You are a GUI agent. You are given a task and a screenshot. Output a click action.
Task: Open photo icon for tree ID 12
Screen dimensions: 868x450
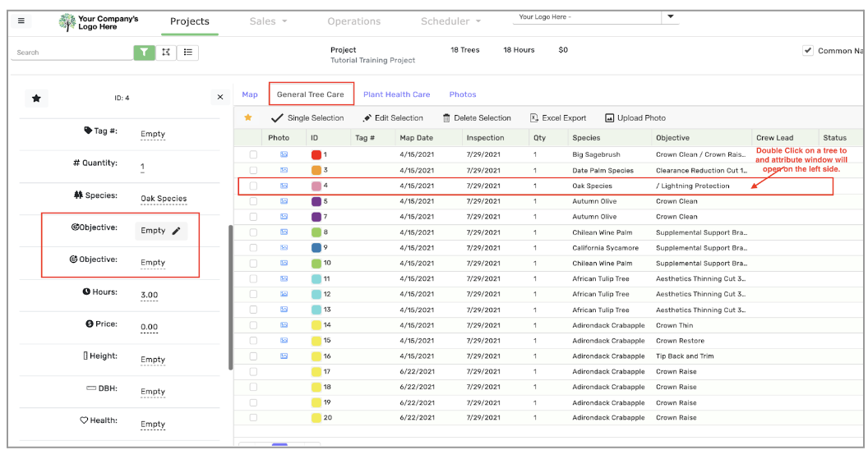(284, 294)
